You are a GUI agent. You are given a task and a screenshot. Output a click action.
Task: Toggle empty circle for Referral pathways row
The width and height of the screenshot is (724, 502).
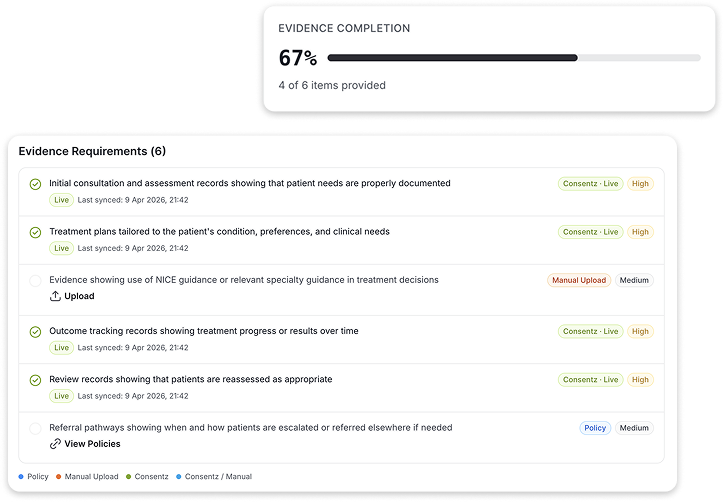click(x=35, y=428)
